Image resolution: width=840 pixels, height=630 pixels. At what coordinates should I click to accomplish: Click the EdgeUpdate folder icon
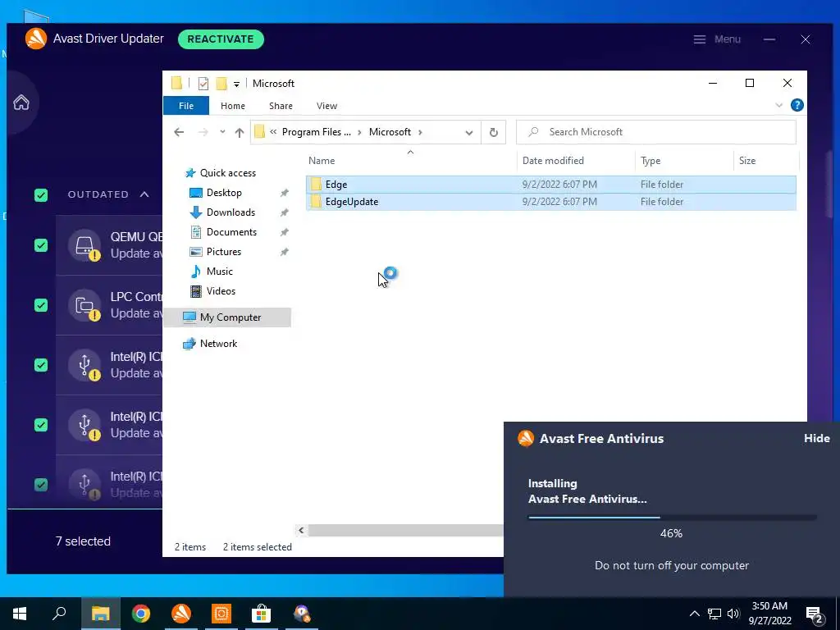(x=316, y=202)
